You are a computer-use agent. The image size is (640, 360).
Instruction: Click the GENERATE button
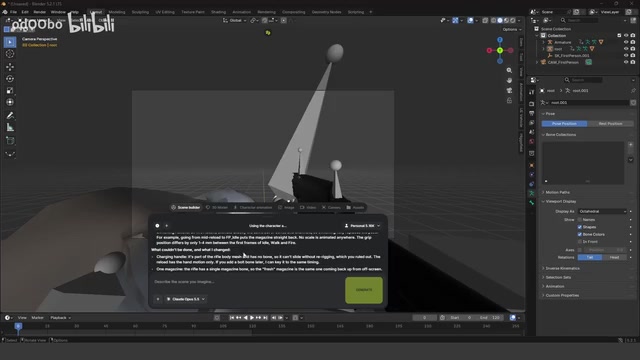click(364, 290)
